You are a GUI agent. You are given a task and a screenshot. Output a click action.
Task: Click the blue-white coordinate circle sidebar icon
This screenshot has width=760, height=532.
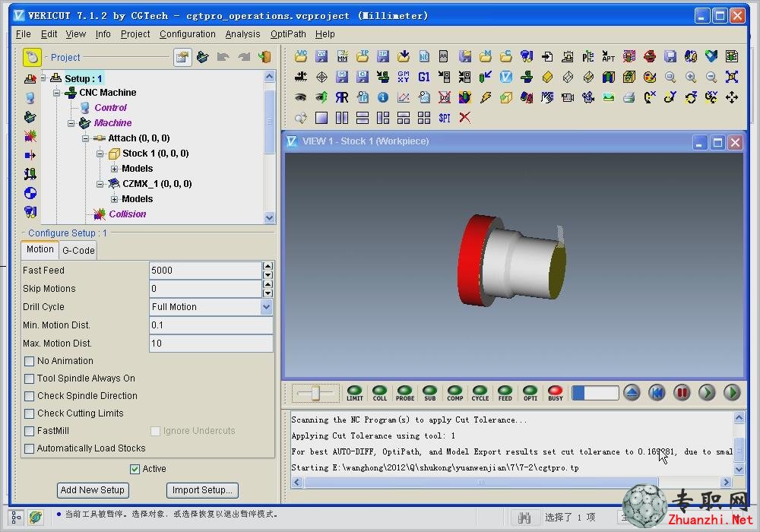tap(30, 193)
